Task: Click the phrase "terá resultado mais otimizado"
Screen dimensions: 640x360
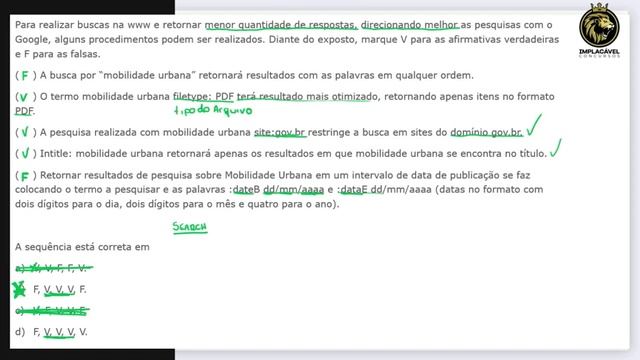Action: 307,97
